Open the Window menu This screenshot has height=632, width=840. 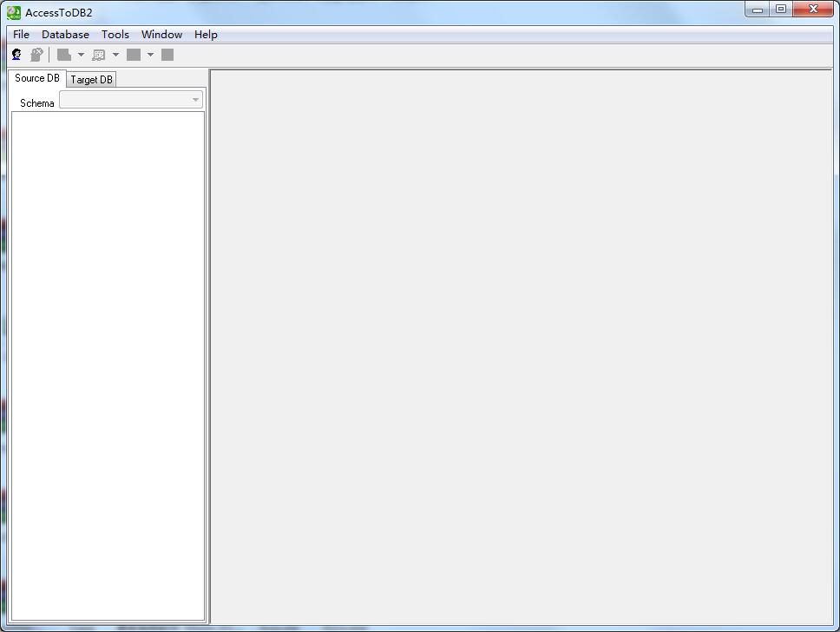[161, 35]
